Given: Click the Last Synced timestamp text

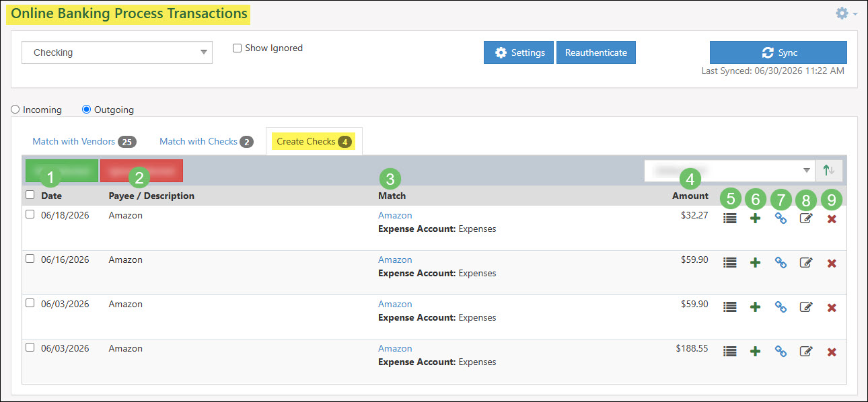Looking at the screenshot, I should point(772,71).
